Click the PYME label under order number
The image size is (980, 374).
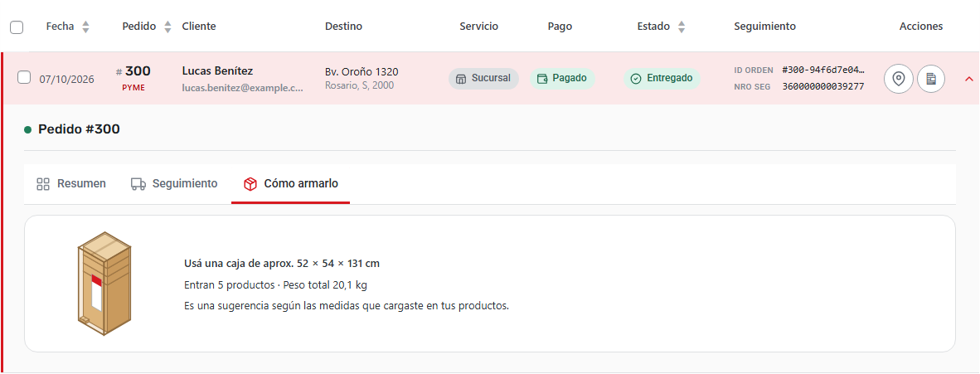tap(133, 88)
